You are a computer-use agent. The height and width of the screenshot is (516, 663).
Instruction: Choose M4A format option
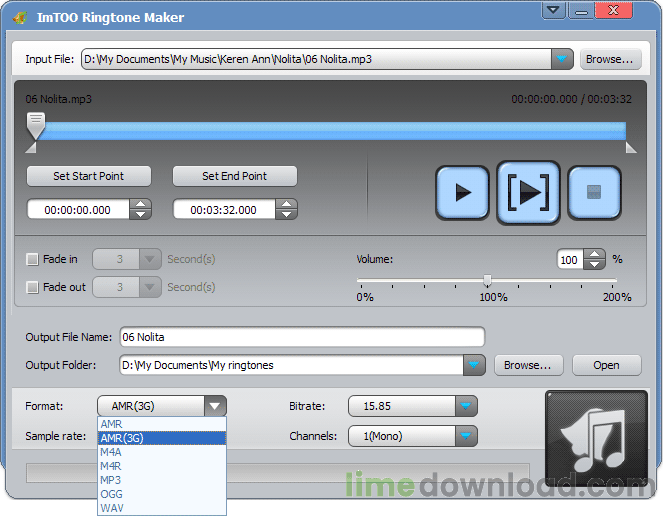tap(162, 452)
